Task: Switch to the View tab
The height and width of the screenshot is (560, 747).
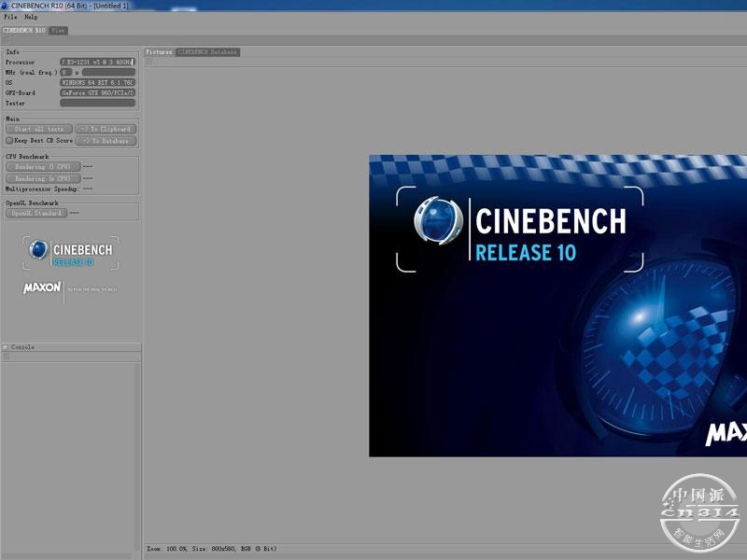Action: pos(58,31)
